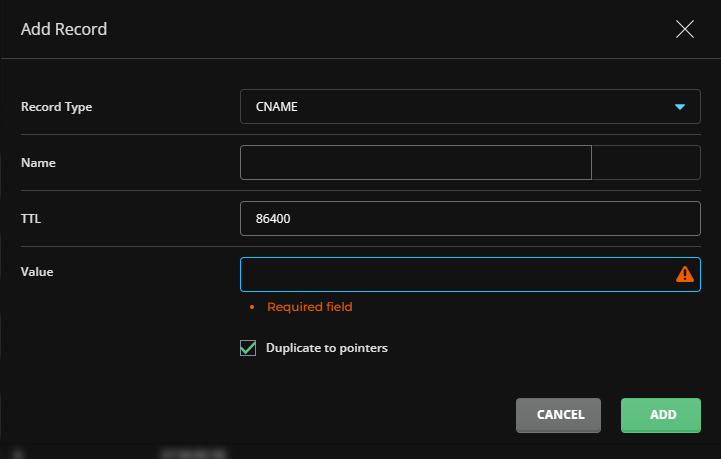The height and width of the screenshot is (459, 721).
Task: Open the Record Type combo box showing CNAME
Action: [x=470, y=106]
